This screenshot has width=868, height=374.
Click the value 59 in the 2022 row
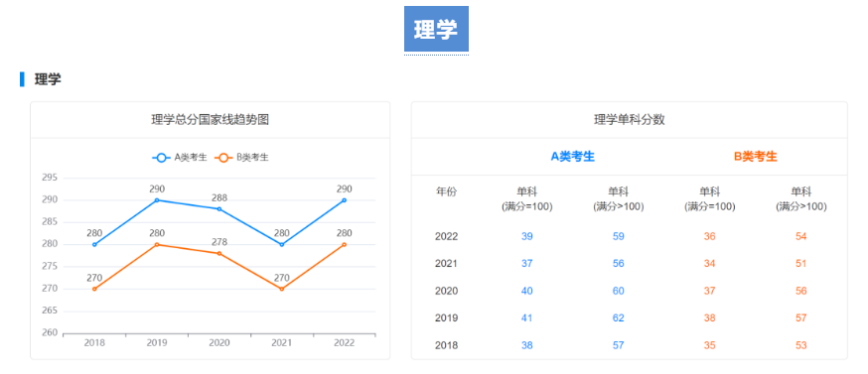click(619, 237)
